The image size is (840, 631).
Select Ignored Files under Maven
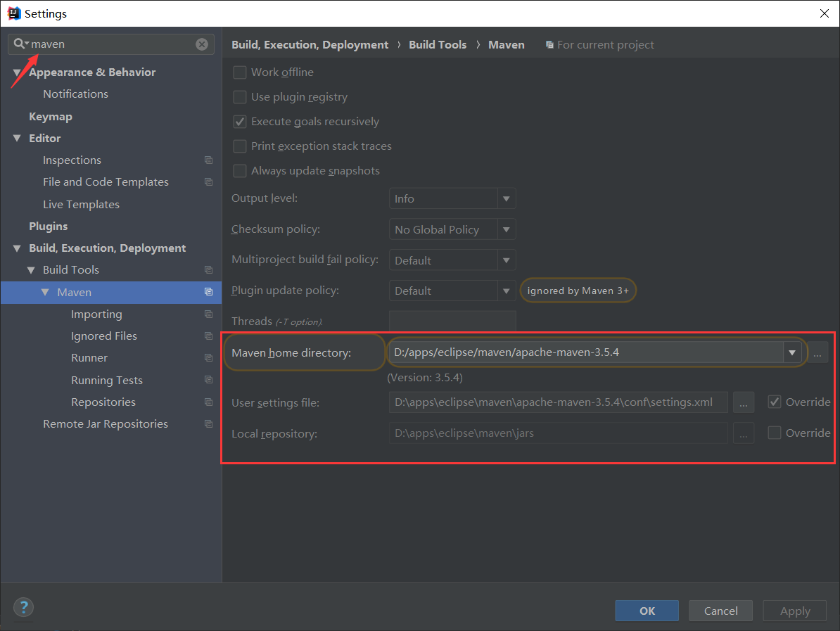pos(104,336)
